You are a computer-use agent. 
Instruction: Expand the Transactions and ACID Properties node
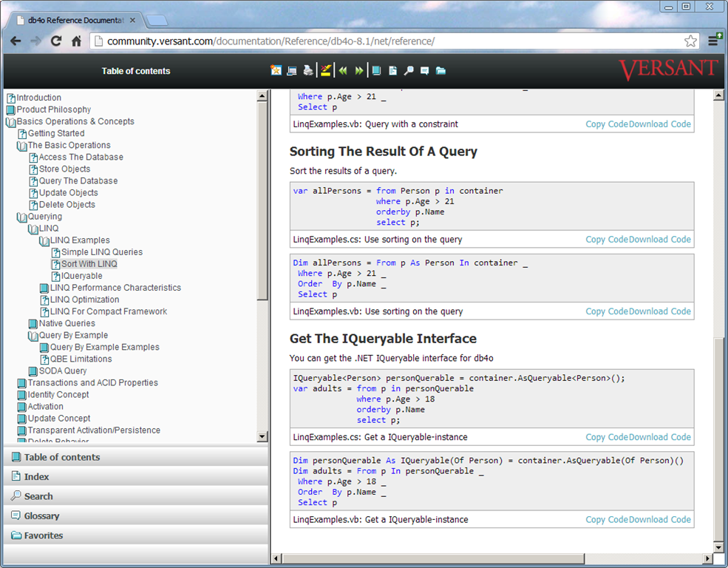21,383
